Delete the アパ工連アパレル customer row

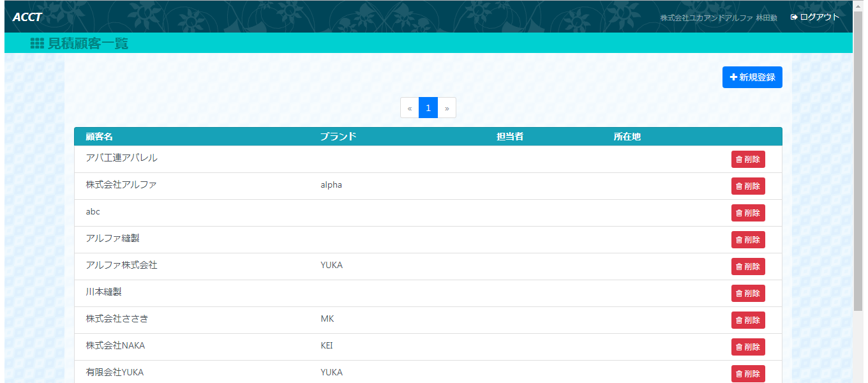click(x=748, y=160)
